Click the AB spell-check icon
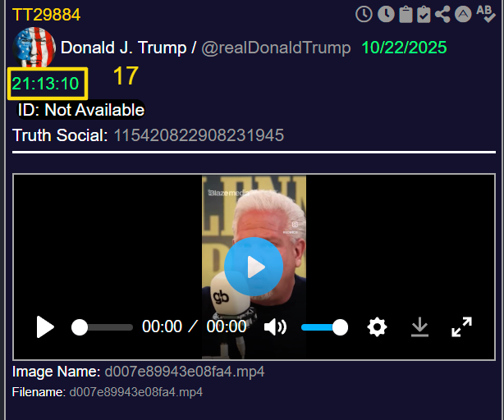Viewport: 504px width, 420px height. (484, 13)
